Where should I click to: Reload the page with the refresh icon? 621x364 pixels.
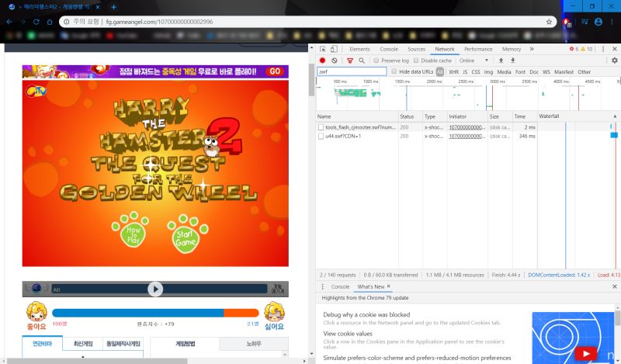point(36,22)
